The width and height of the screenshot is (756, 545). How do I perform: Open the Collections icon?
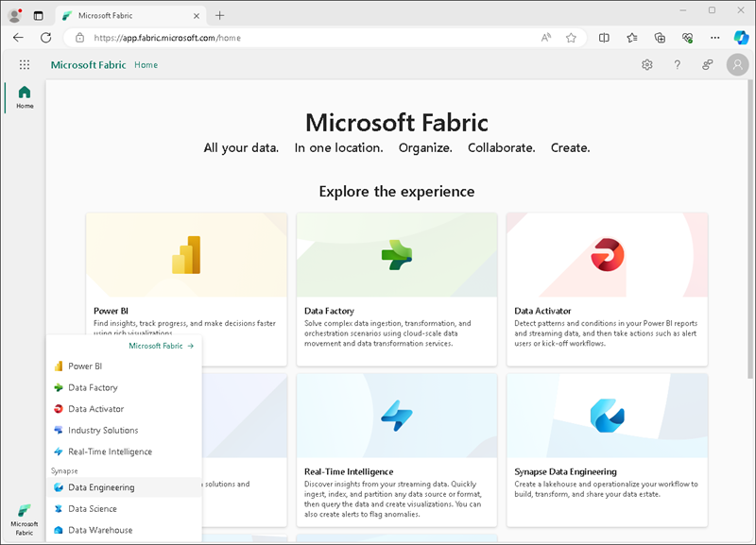(660, 38)
